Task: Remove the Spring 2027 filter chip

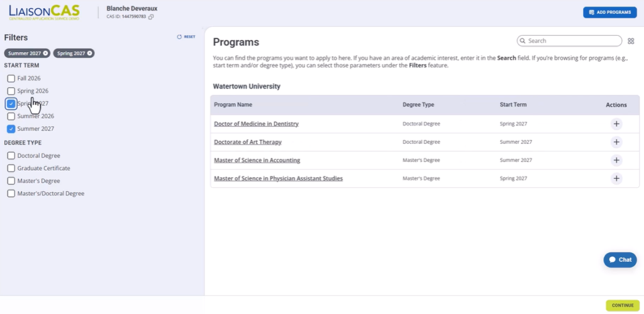Action: [x=89, y=53]
